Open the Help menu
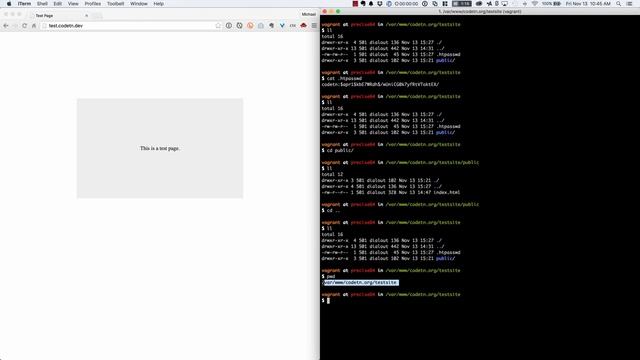Viewport: 640px width, 360px height. coord(158,4)
